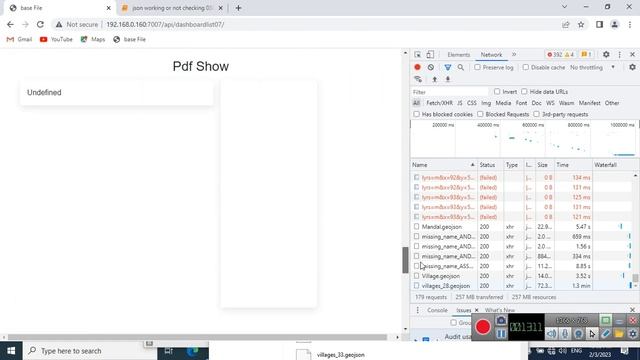Viewport: 640px width, 360px height.
Task: Toggle the device toolbar icon in DevTools
Action: pyautogui.click(x=430, y=55)
